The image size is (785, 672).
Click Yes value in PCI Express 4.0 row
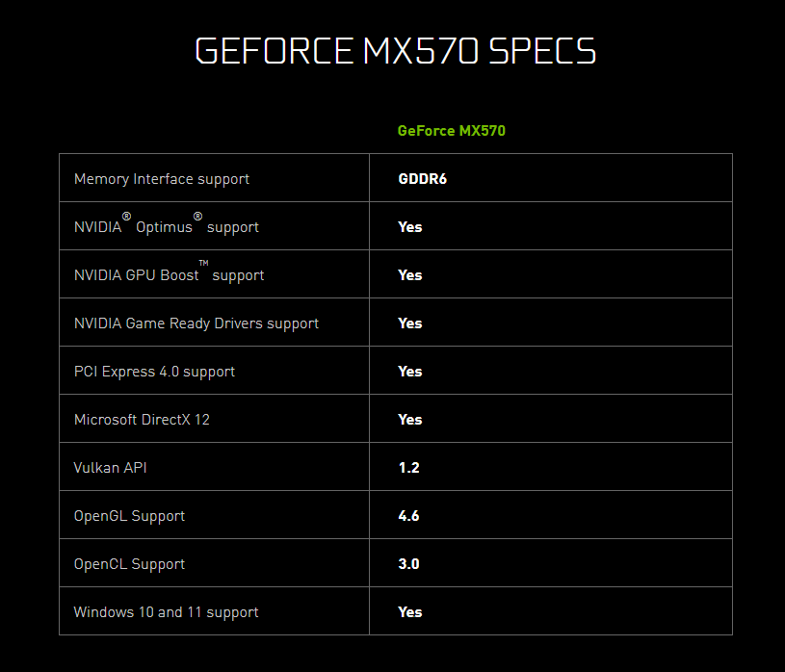click(410, 372)
